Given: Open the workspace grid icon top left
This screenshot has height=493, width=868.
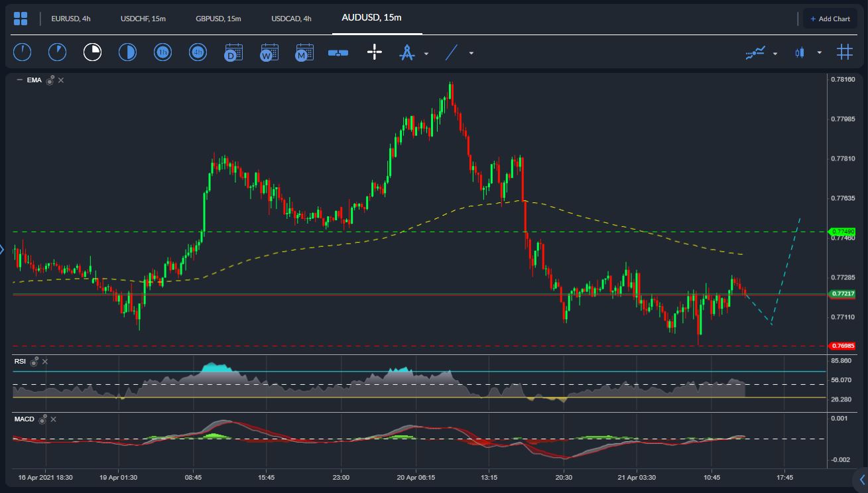Looking at the screenshot, I should point(21,18).
